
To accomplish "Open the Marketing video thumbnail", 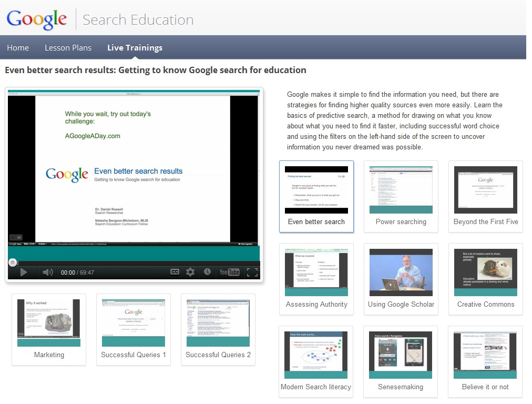I will click(x=49, y=330).
